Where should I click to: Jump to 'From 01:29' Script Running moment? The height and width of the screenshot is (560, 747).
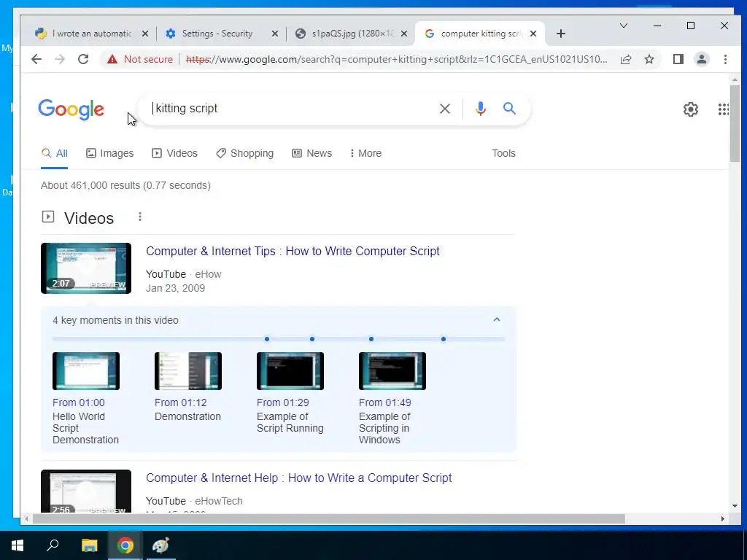point(282,402)
